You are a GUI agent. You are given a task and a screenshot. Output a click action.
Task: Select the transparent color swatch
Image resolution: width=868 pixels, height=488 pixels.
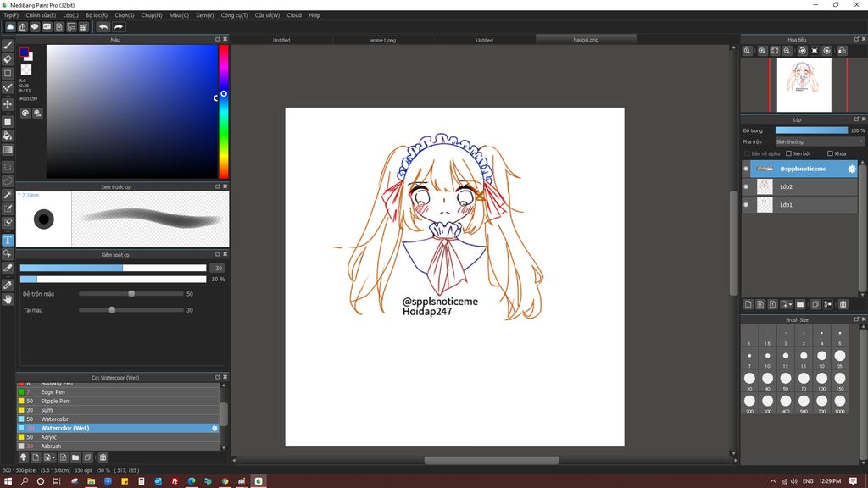point(26,69)
